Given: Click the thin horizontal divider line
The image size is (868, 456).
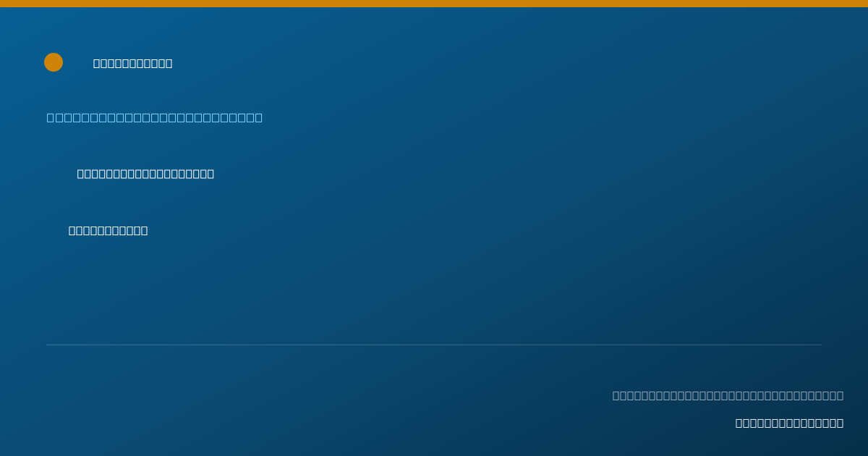Looking at the screenshot, I should [x=434, y=345].
